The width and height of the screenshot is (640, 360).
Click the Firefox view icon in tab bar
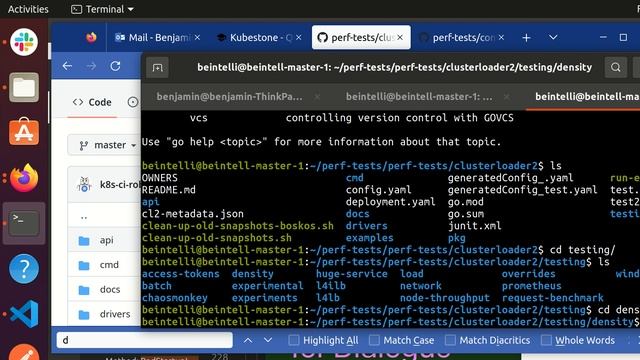[91, 38]
